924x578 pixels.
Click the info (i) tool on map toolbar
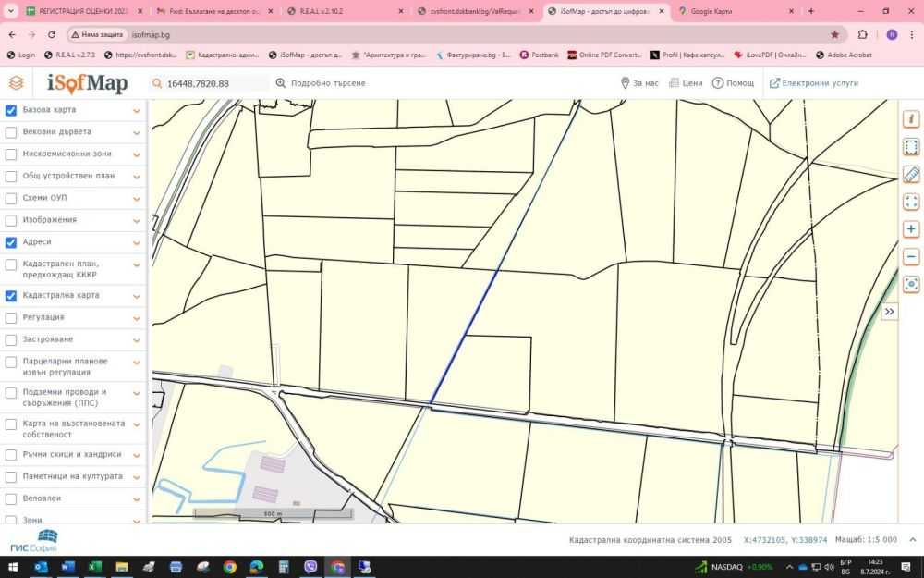pos(911,119)
